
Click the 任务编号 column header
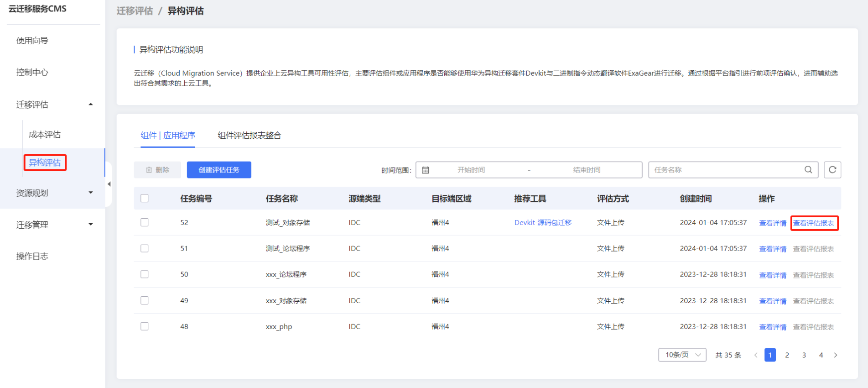(196, 199)
